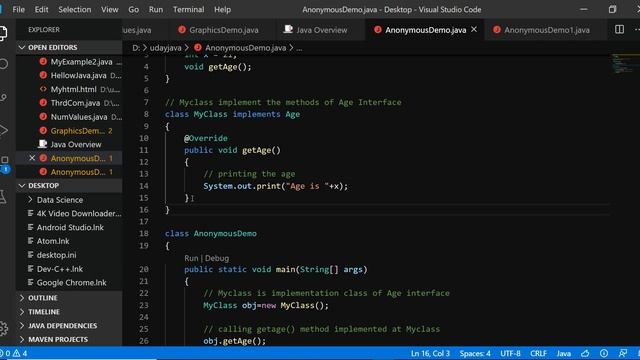The height and width of the screenshot is (360, 640).
Task: Open the Run menu
Action: coord(156,9)
